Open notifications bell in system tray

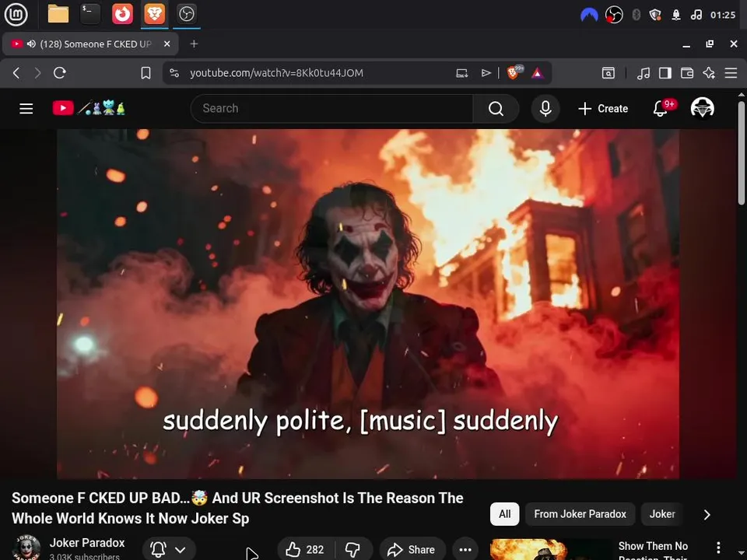tap(676, 16)
